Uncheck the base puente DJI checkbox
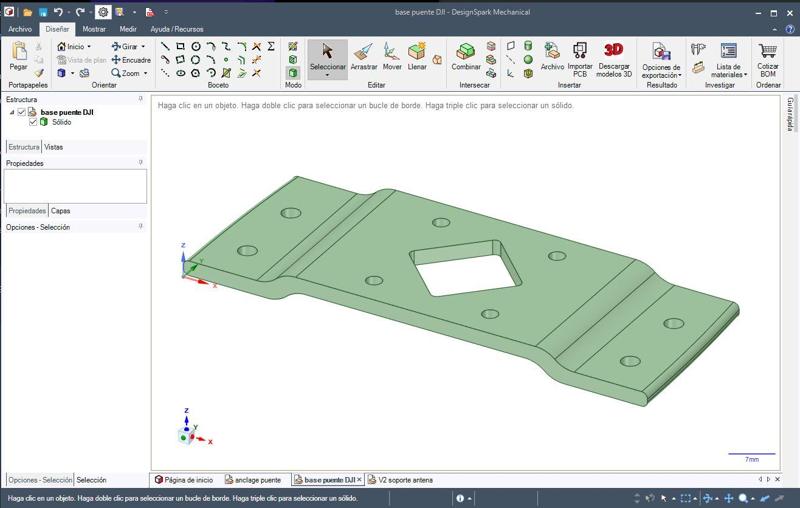The image size is (800, 508). (22, 112)
